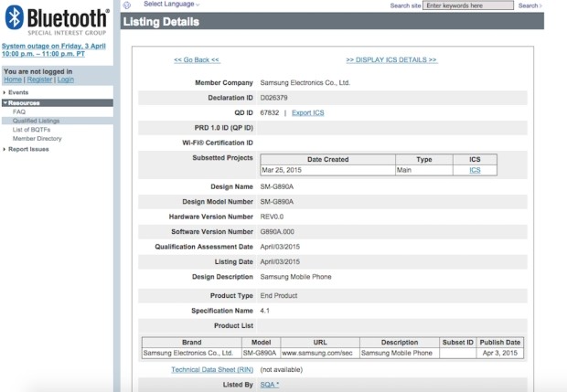
Task: Expand the Report Issues section
Action: 27,149
